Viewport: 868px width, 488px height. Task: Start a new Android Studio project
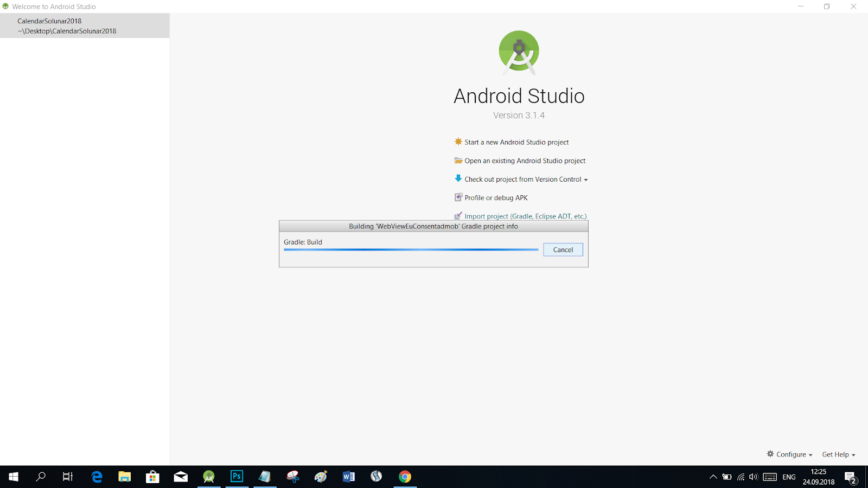(x=516, y=142)
